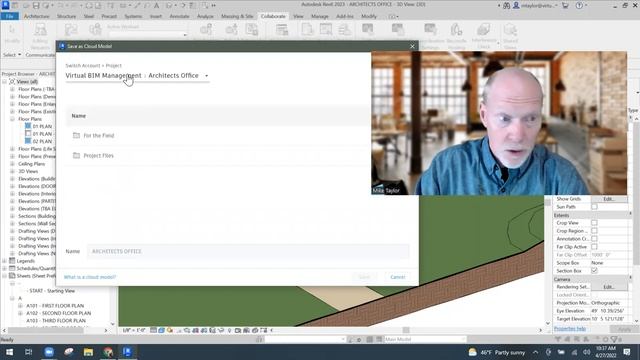Click the Visual Style icon in view control bar
This screenshot has height=360, width=640.
(x=161, y=330)
